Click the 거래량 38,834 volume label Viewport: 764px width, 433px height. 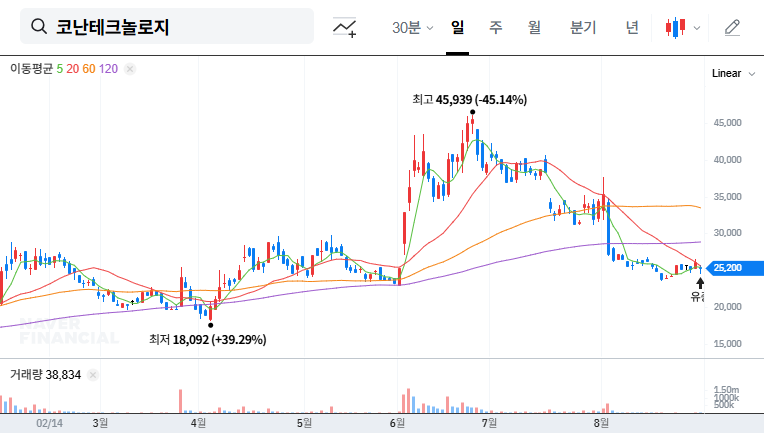45,375
